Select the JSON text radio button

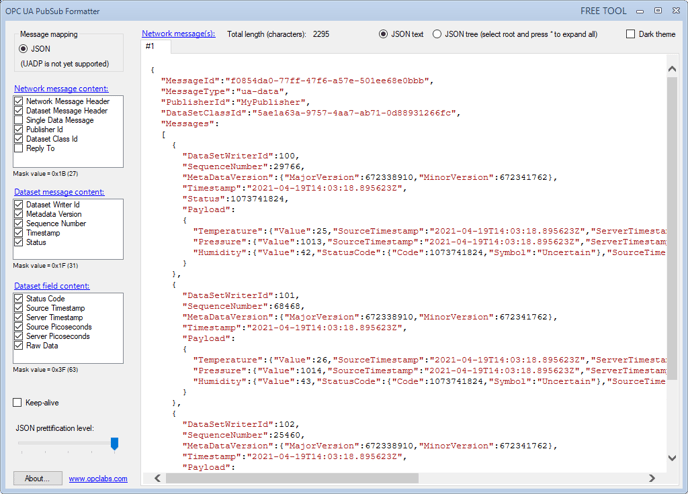tap(384, 34)
